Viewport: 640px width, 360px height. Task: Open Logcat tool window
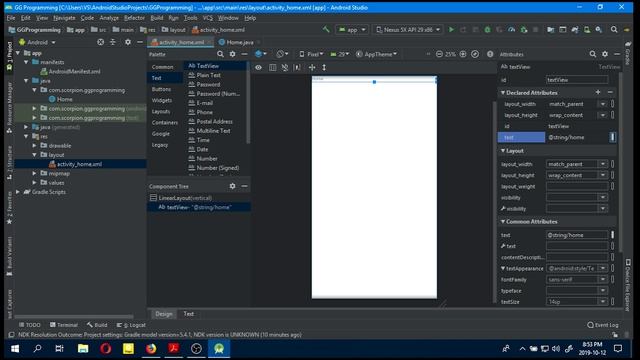pos(132,325)
